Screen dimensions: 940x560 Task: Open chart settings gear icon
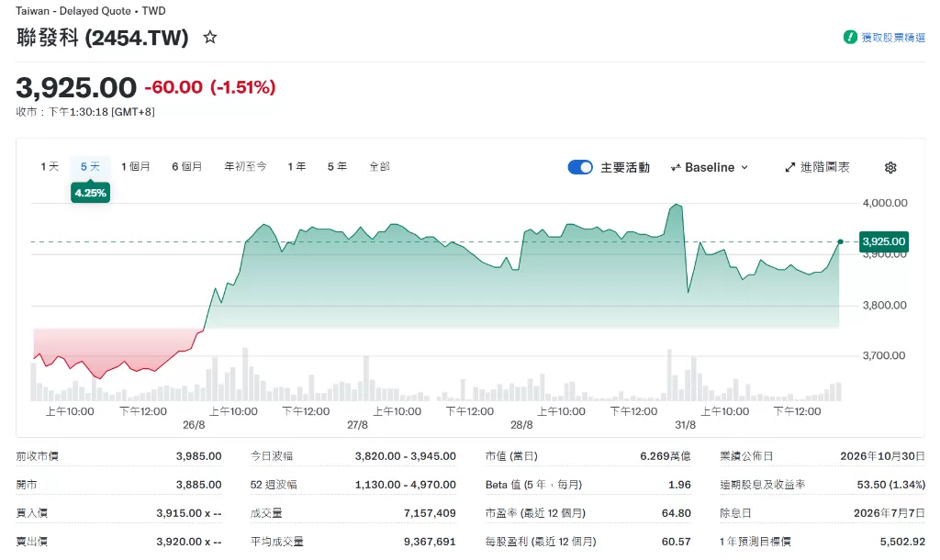tap(890, 167)
